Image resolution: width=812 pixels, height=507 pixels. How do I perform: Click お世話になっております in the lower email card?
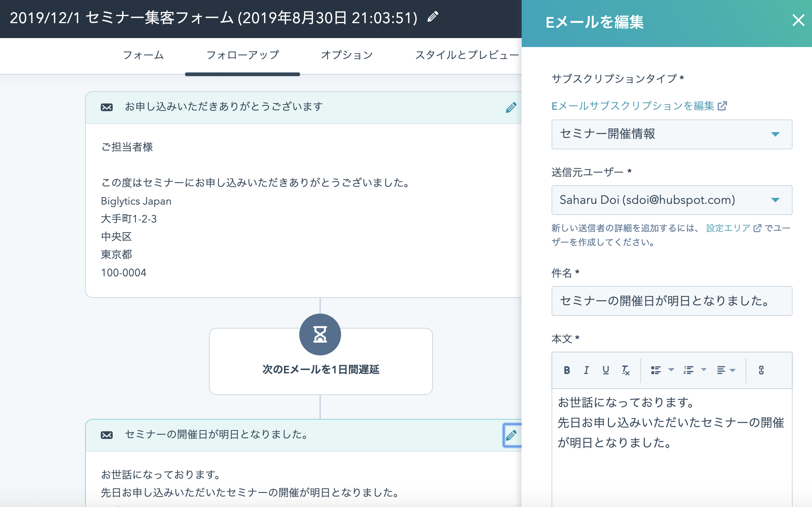(x=161, y=475)
